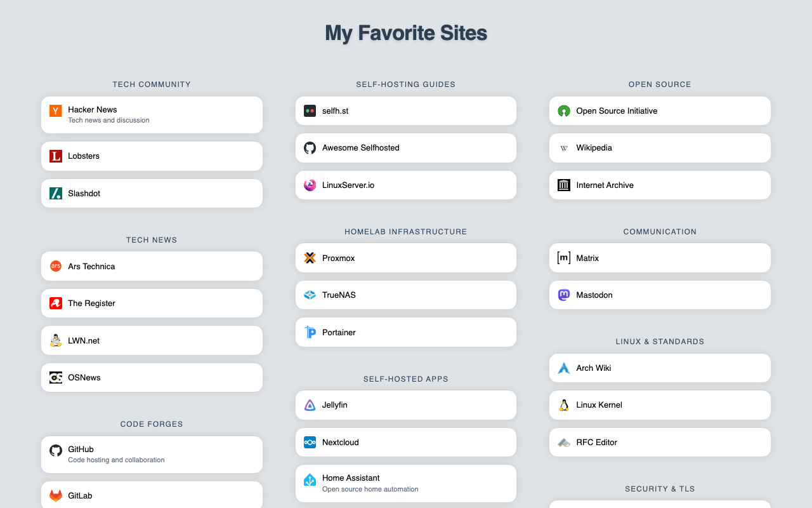Open the Matrix link
Viewport: 812px width, 508px height.
(660, 258)
